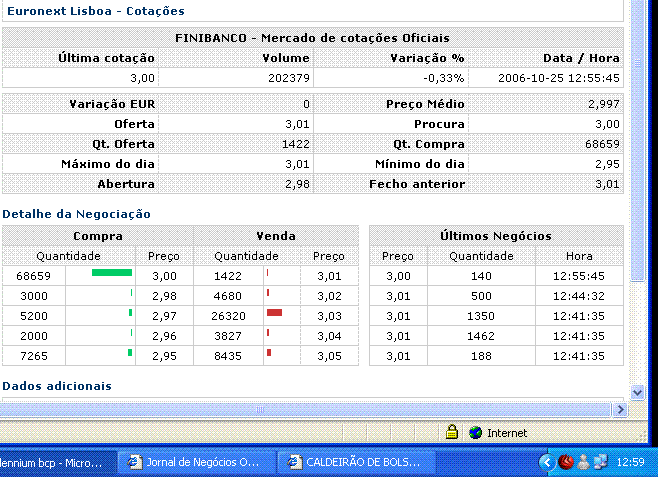
Task: Click the vertical scrollbar thumb
Action: (637, 141)
